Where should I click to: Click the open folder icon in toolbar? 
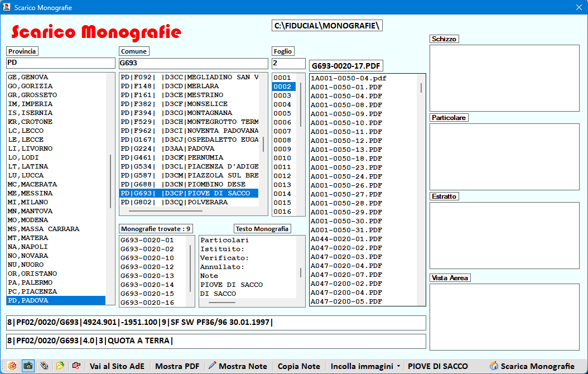(x=60, y=366)
